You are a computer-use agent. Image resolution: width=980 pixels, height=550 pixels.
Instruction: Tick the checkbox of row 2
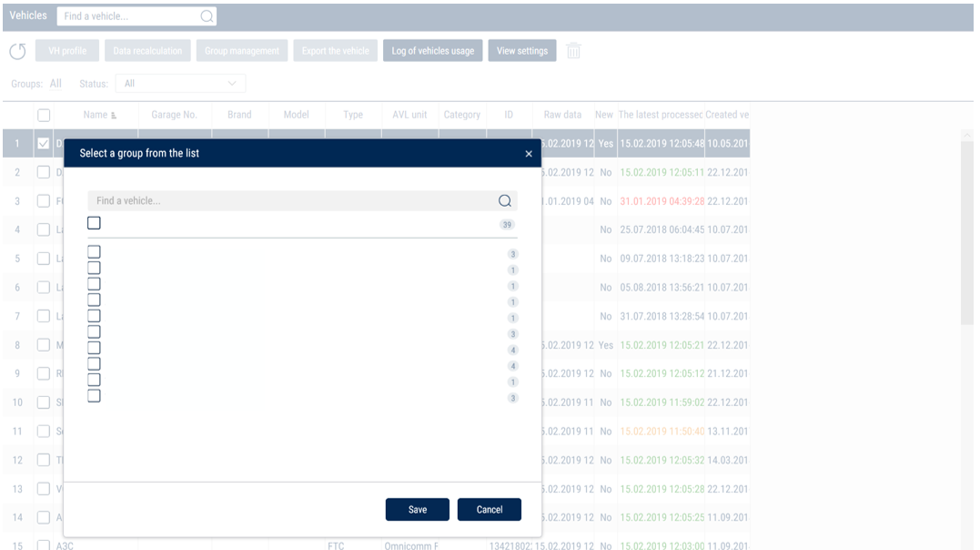(43, 172)
